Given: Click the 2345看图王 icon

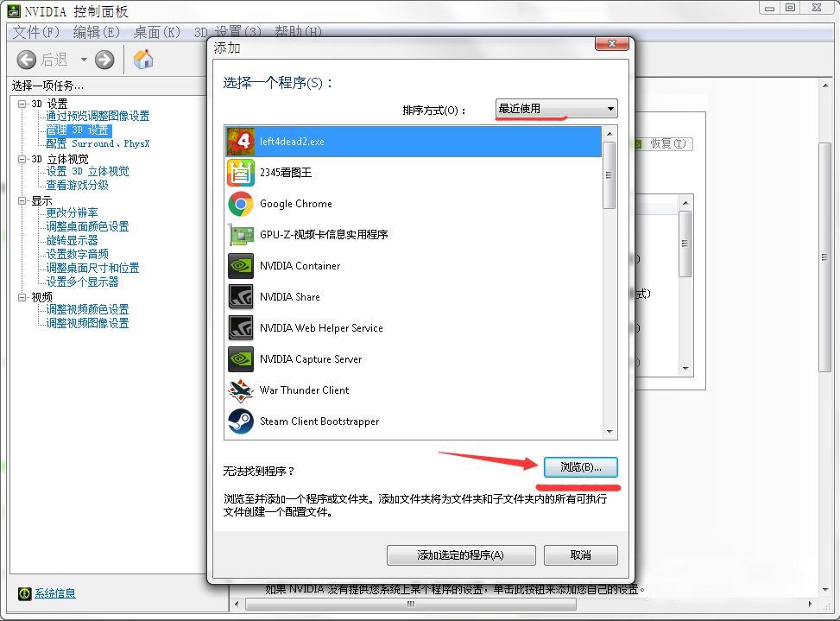Looking at the screenshot, I should point(240,173).
